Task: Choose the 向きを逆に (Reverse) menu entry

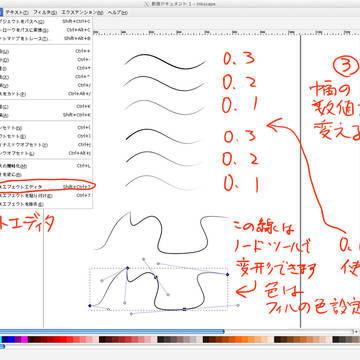Action: [x=46, y=174]
